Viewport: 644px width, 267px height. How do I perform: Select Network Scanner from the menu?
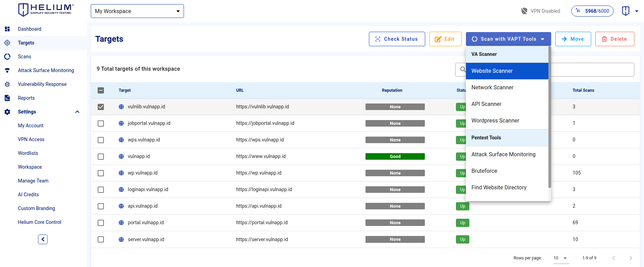pos(507,88)
